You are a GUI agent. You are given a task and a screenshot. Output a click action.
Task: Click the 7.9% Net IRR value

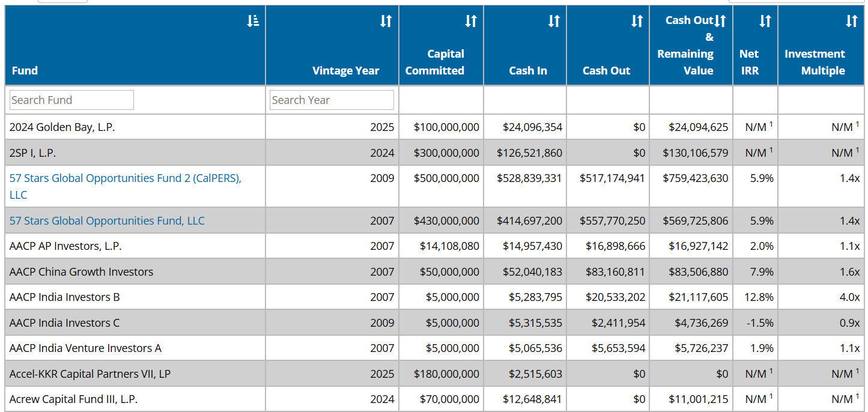click(762, 271)
